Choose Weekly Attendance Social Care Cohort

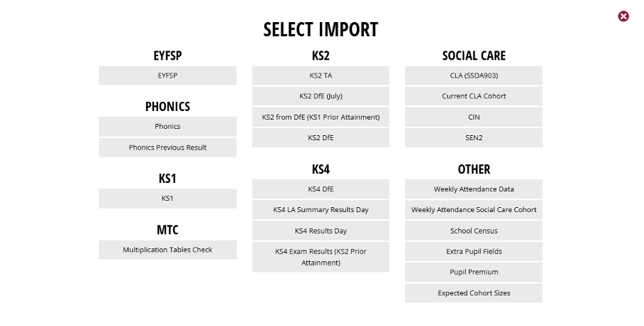[474, 210]
